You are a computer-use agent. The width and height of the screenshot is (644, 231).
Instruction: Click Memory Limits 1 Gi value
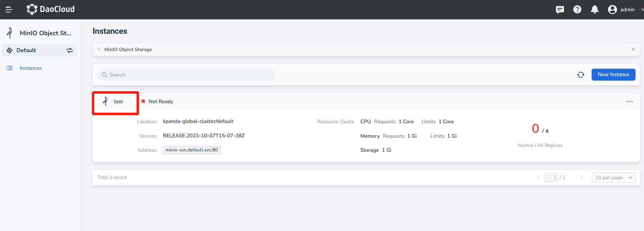pyautogui.click(x=452, y=136)
